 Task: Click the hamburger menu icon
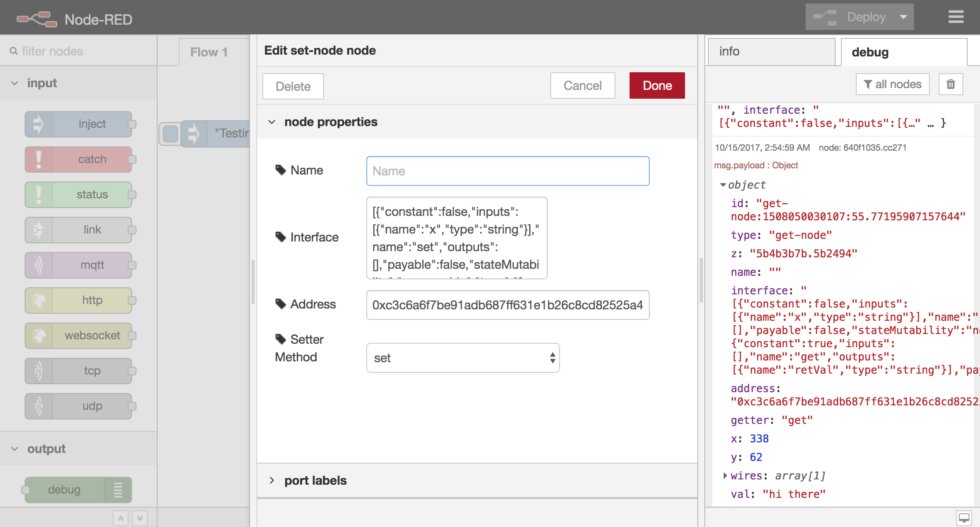956,17
